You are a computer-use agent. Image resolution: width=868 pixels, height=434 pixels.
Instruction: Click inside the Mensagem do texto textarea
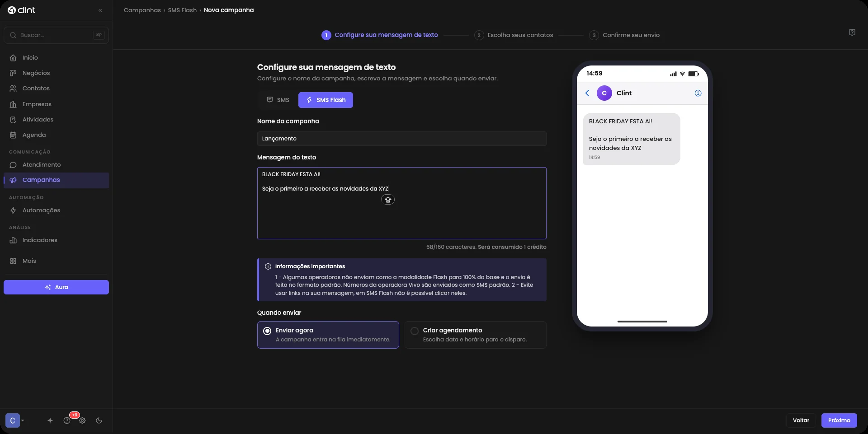pyautogui.click(x=402, y=203)
